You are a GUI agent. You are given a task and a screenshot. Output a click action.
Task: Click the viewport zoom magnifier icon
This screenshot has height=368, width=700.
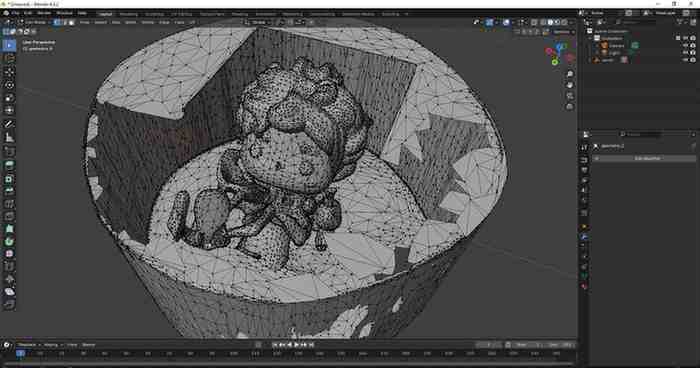[570, 74]
